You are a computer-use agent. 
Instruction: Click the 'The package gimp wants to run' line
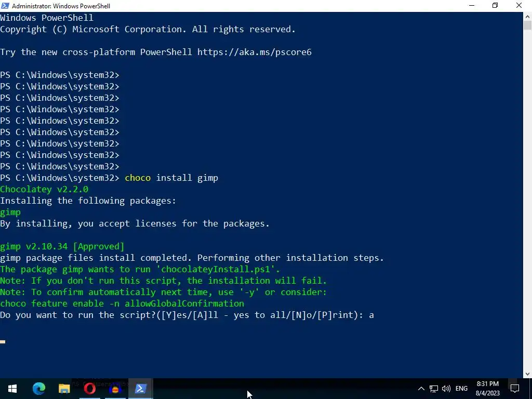[x=140, y=269]
